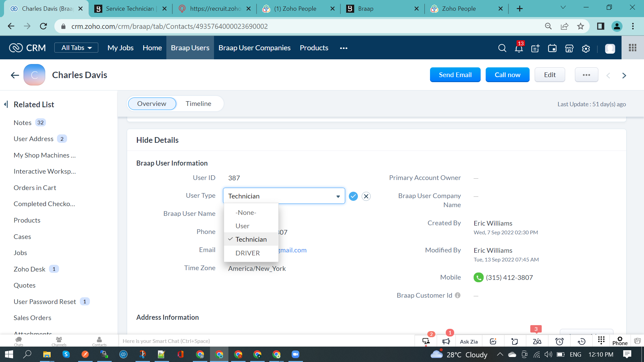Viewport: 644px width, 362px height.
Task: Open CRM setup gear icon
Action: 586,48
